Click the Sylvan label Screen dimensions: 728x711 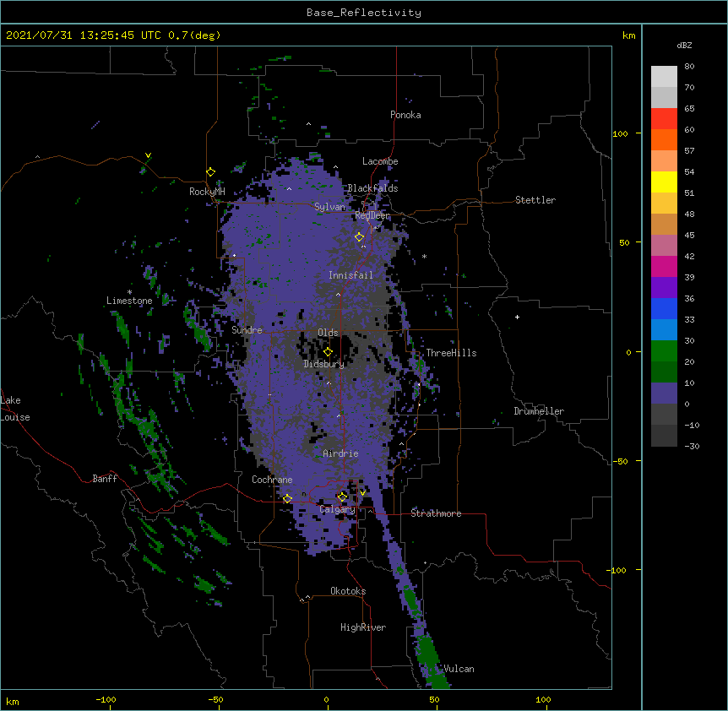[x=329, y=207]
